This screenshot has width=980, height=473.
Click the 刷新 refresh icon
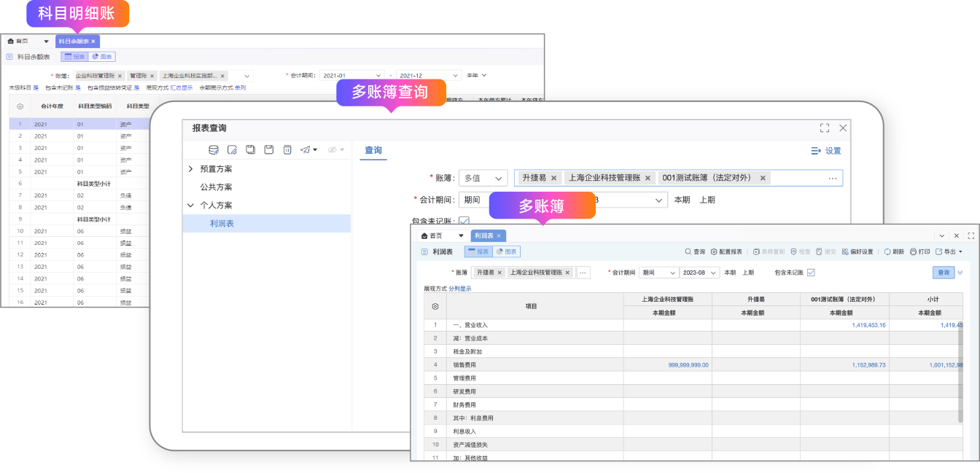[887, 251]
